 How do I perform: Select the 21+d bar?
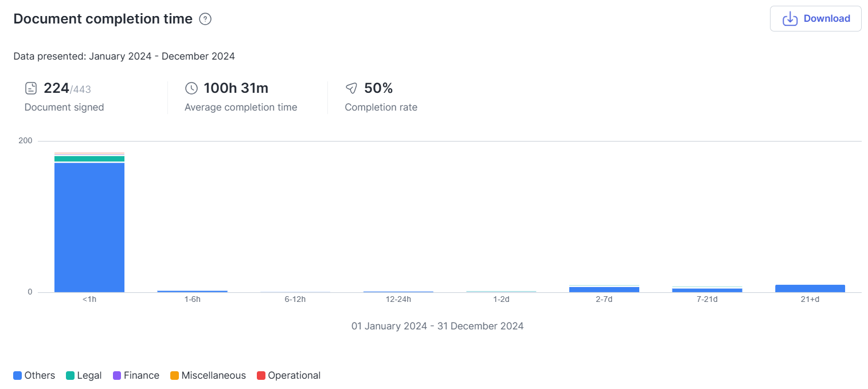[x=810, y=289]
